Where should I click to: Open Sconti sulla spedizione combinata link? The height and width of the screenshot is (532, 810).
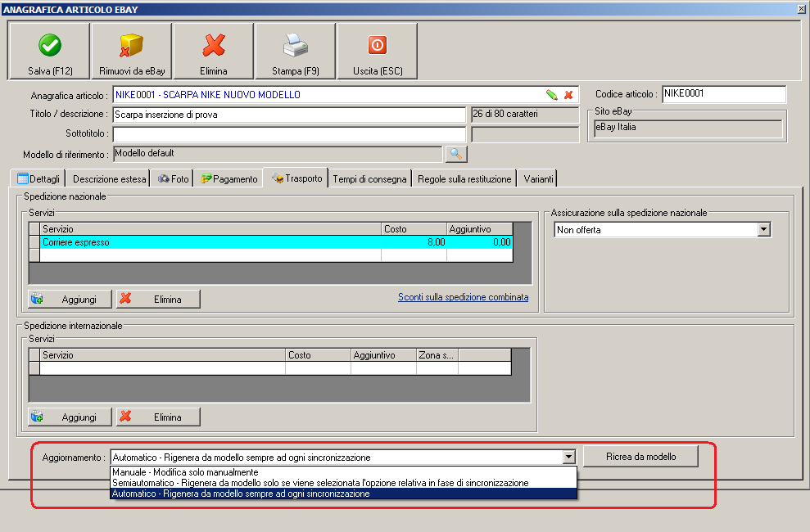463,297
